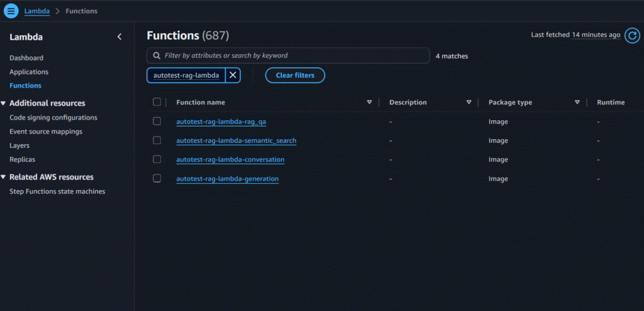Refresh the functions list
Viewport: 644px width, 311px height.
tap(631, 35)
